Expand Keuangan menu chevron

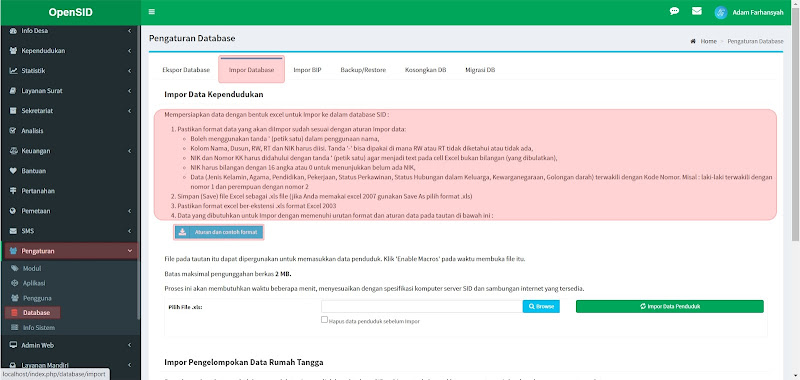pyautogui.click(x=130, y=151)
